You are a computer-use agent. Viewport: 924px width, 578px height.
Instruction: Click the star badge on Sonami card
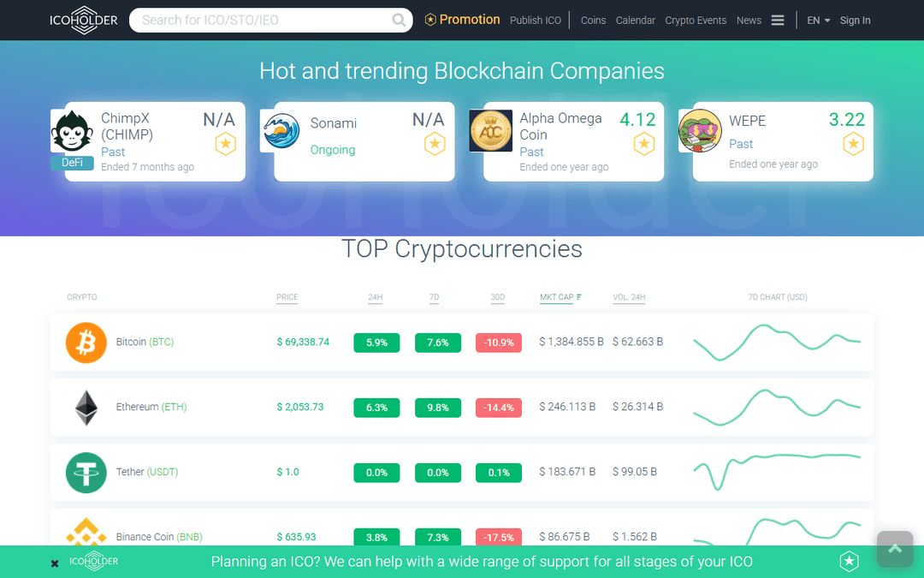pyautogui.click(x=435, y=144)
